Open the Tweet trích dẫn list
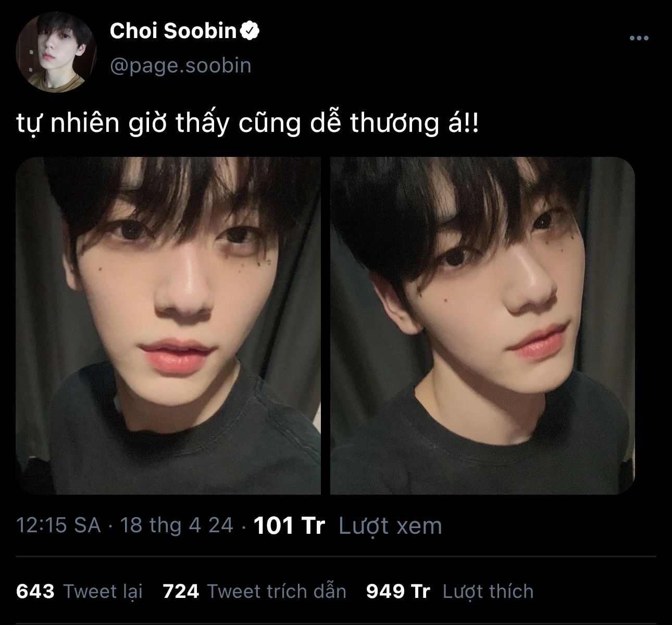The width and height of the screenshot is (672, 625). click(277, 591)
